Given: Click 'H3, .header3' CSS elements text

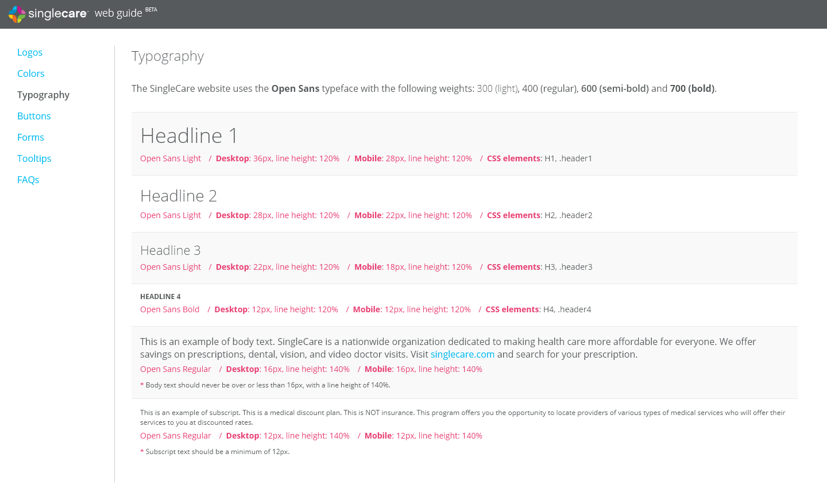Looking at the screenshot, I should [569, 267].
